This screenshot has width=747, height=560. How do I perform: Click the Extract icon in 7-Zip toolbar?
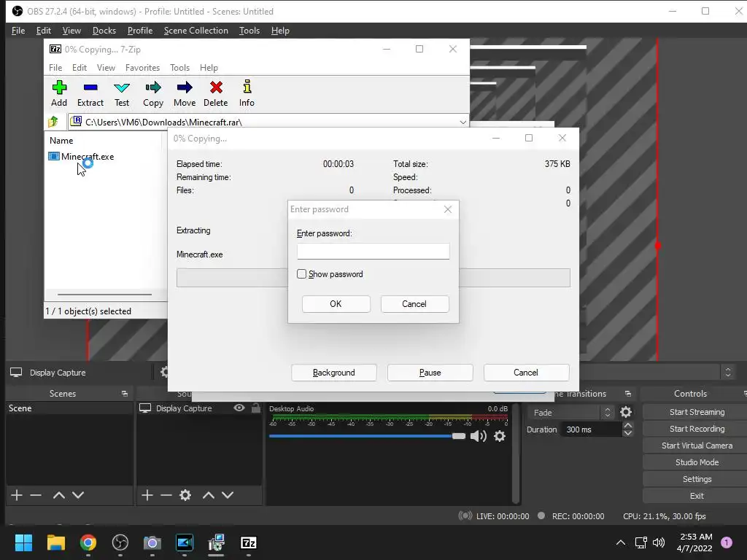90,87
